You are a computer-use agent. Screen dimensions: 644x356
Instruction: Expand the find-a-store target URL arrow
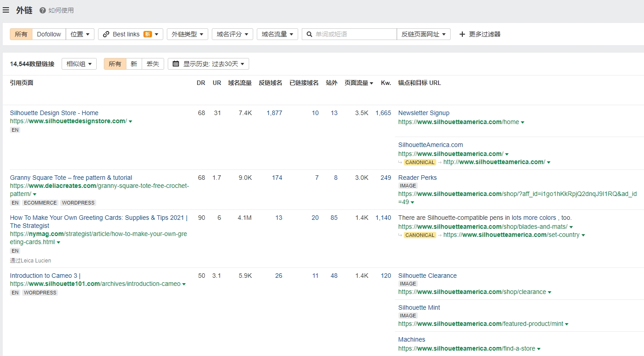click(x=539, y=349)
